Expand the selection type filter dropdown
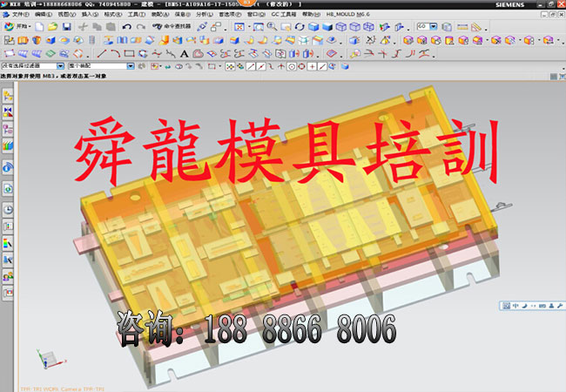 pyautogui.click(x=60, y=66)
